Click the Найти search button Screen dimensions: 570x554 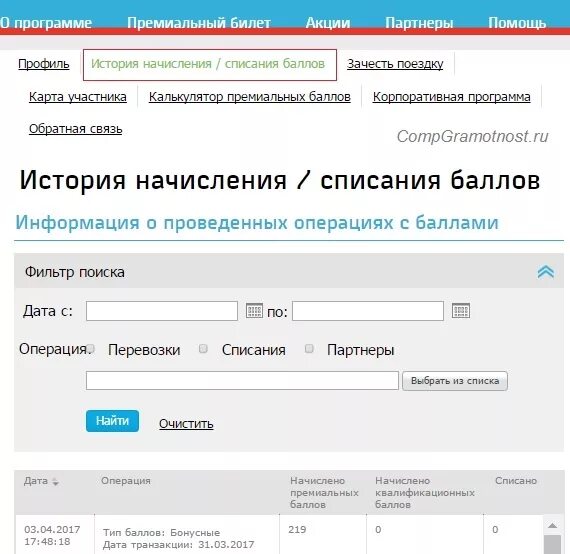point(112,421)
